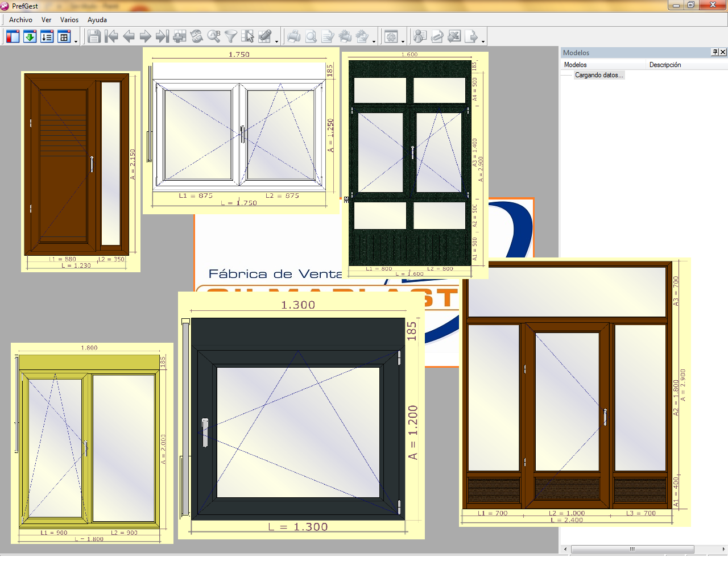Image resolution: width=728 pixels, height=582 pixels.
Task: Click the printer icon in toolbar
Action: pos(294,37)
